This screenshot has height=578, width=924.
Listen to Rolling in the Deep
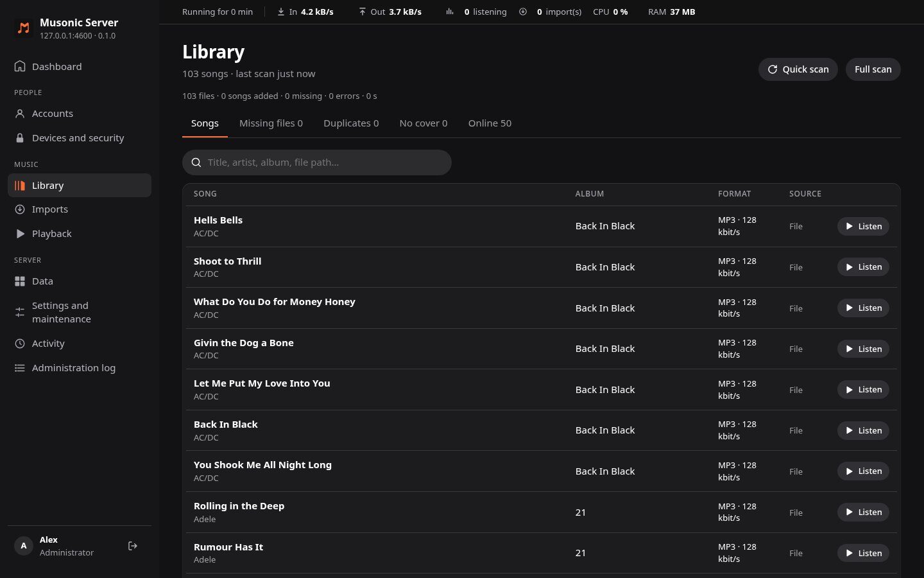click(863, 512)
